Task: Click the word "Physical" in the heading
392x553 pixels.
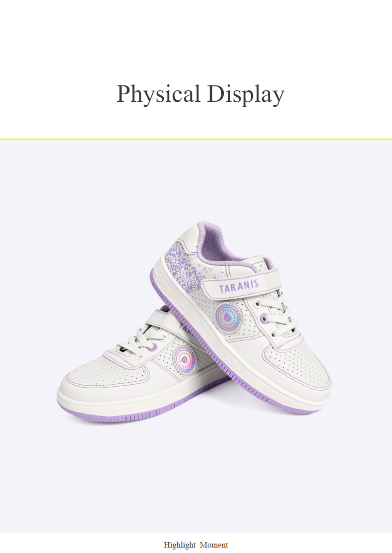Action: [x=158, y=94]
